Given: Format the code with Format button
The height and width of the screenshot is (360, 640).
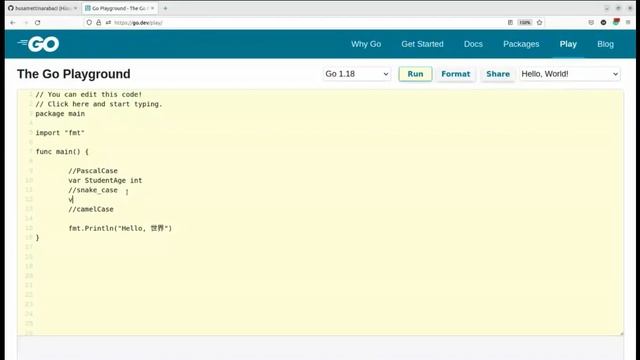Looking at the screenshot, I should click(456, 74).
